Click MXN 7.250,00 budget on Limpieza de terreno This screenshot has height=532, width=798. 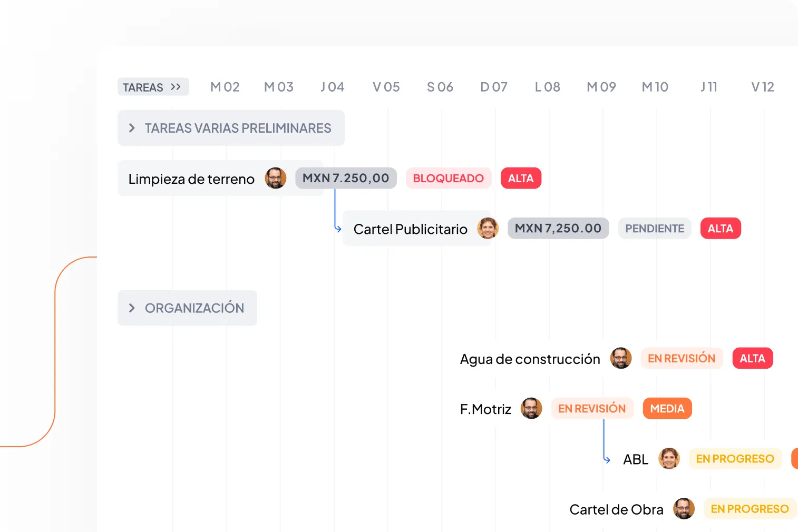[x=346, y=178]
